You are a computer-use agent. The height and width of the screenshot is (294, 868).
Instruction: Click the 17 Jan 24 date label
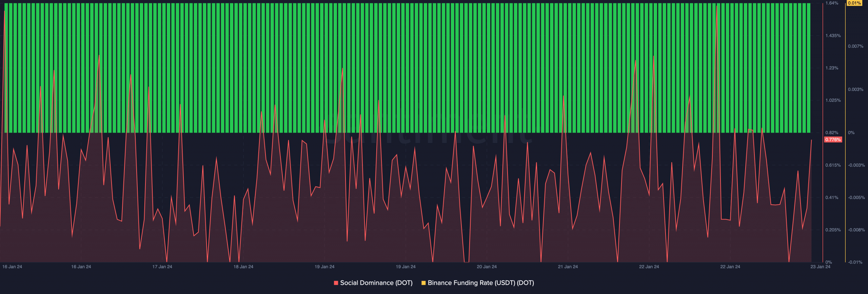[162, 267]
